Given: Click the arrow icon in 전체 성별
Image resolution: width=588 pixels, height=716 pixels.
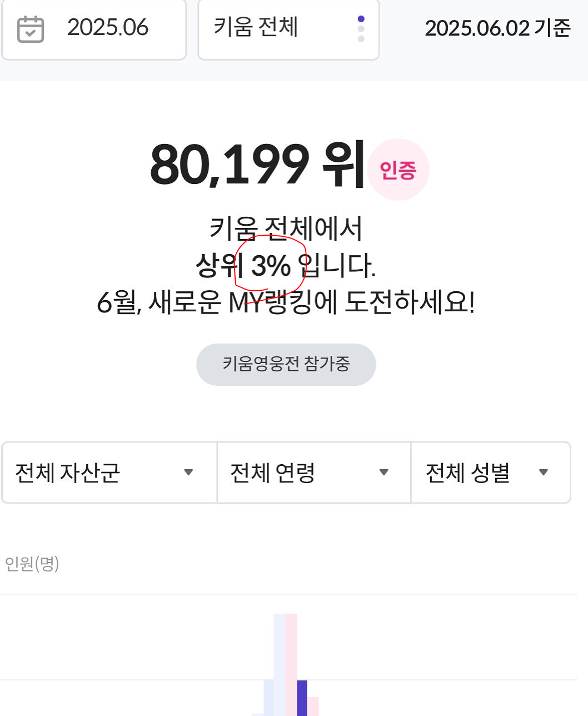Looking at the screenshot, I should [544, 473].
